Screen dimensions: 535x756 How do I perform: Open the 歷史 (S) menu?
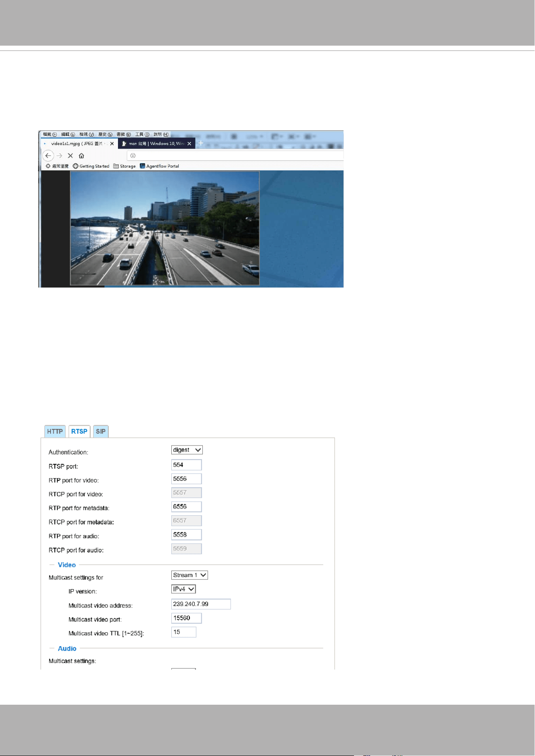click(x=105, y=134)
